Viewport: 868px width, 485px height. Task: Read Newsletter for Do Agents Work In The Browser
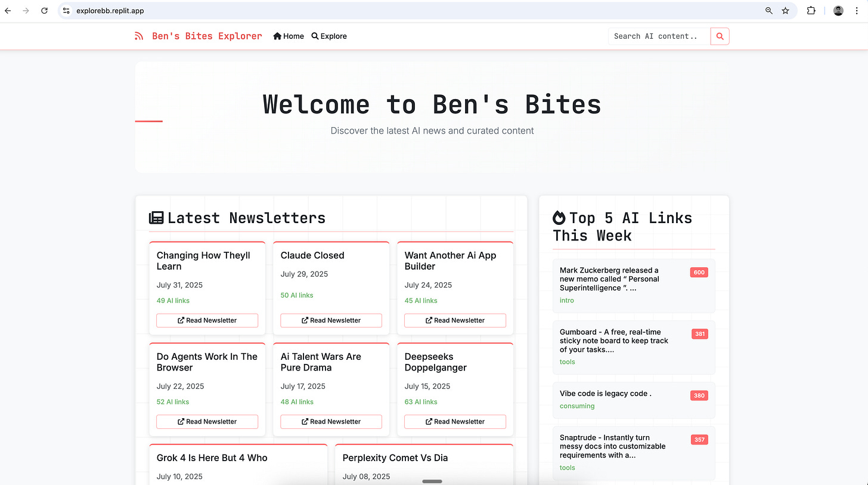pyautogui.click(x=207, y=422)
